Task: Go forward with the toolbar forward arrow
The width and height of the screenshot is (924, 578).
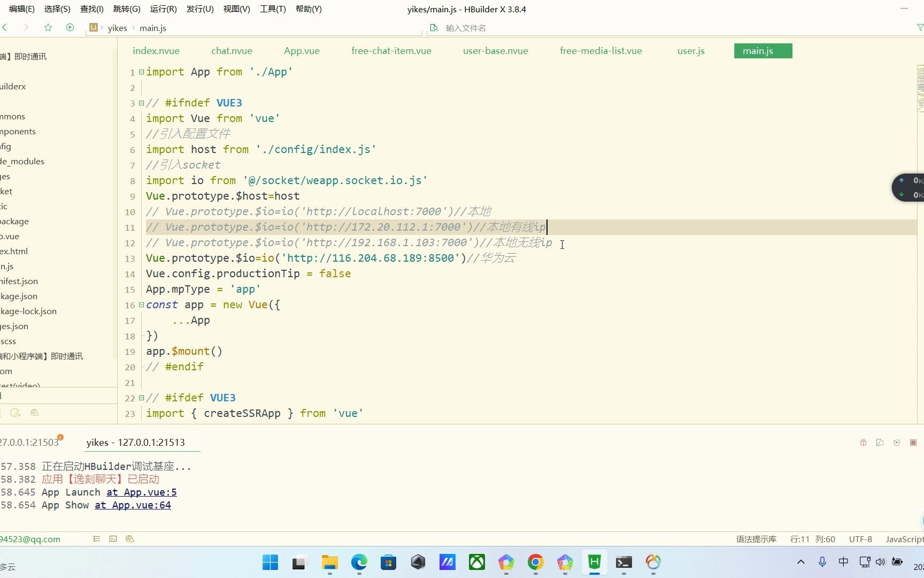Action: [26, 27]
